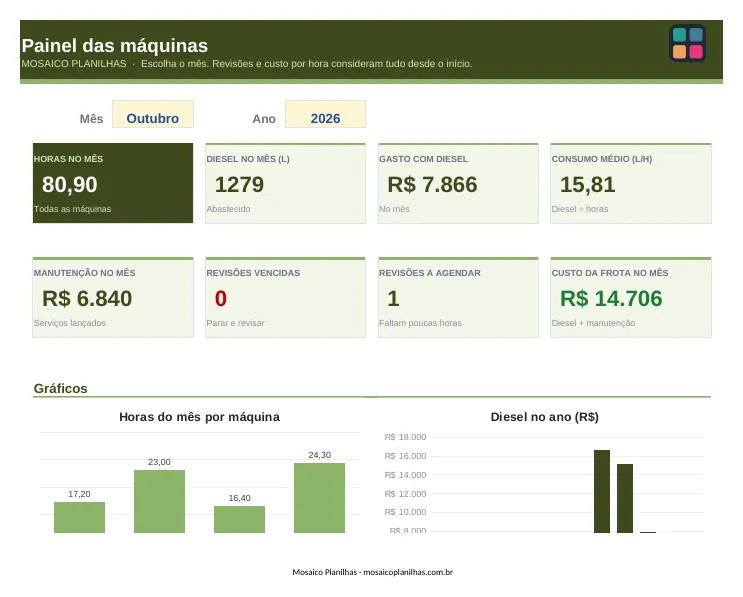This screenshot has height=597, width=743.
Task: Click the 'Abastecido' caption
Action: (228, 209)
